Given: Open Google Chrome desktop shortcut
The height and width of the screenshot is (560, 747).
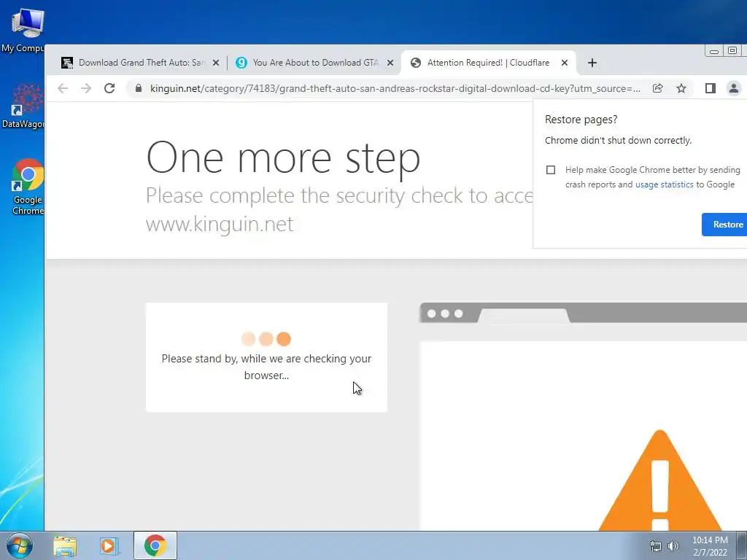Looking at the screenshot, I should click(x=27, y=187).
